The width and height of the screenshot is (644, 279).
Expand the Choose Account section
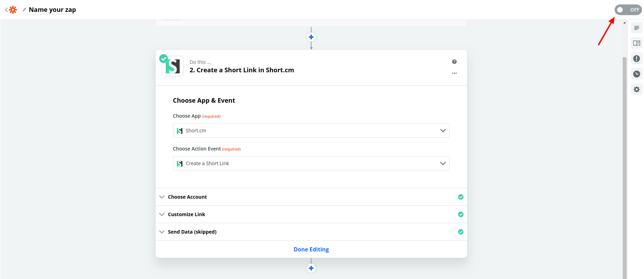pos(311,197)
